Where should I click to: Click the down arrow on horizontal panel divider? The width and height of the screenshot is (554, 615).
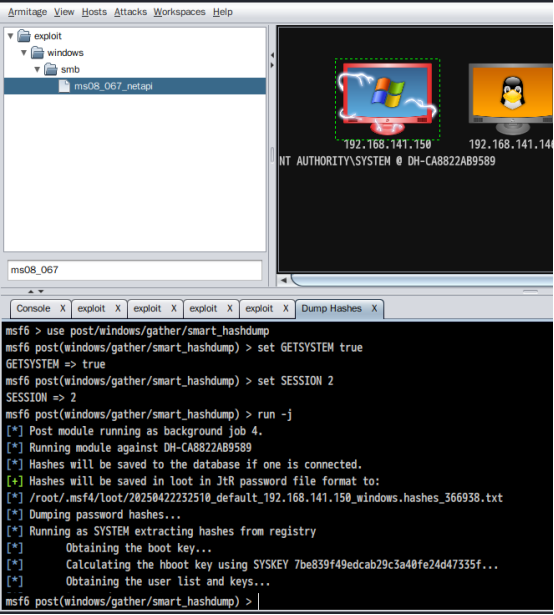tap(41, 291)
